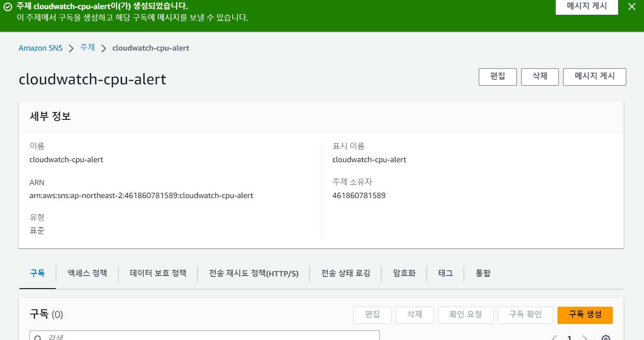Focus the subscriptions 검색 field
This screenshot has width=644, height=340.
pyautogui.click(x=204, y=336)
